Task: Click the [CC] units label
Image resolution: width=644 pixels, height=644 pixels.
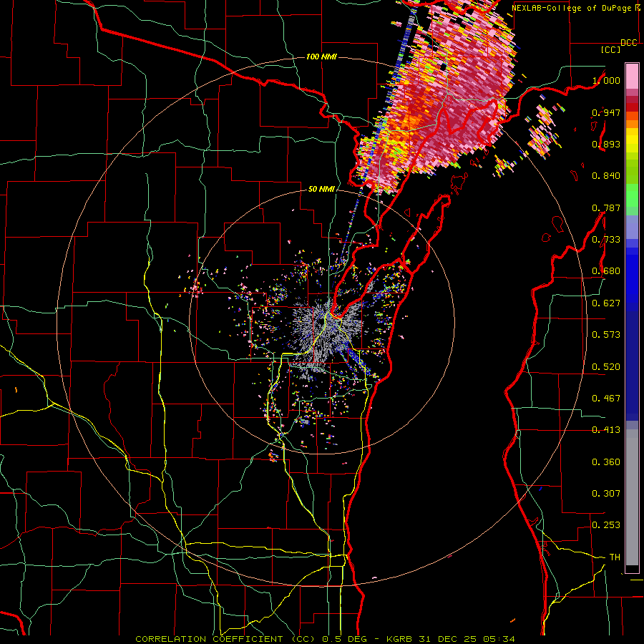Action: coord(610,49)
